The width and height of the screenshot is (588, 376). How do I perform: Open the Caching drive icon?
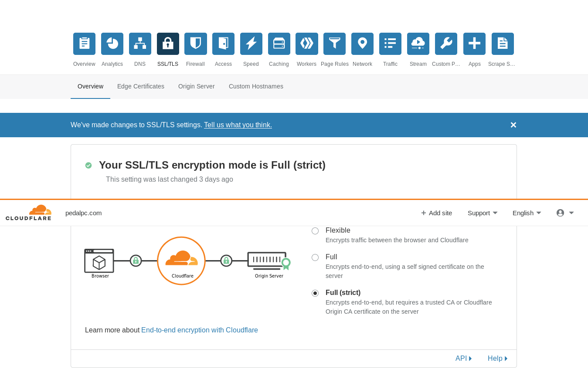[279, 44]
